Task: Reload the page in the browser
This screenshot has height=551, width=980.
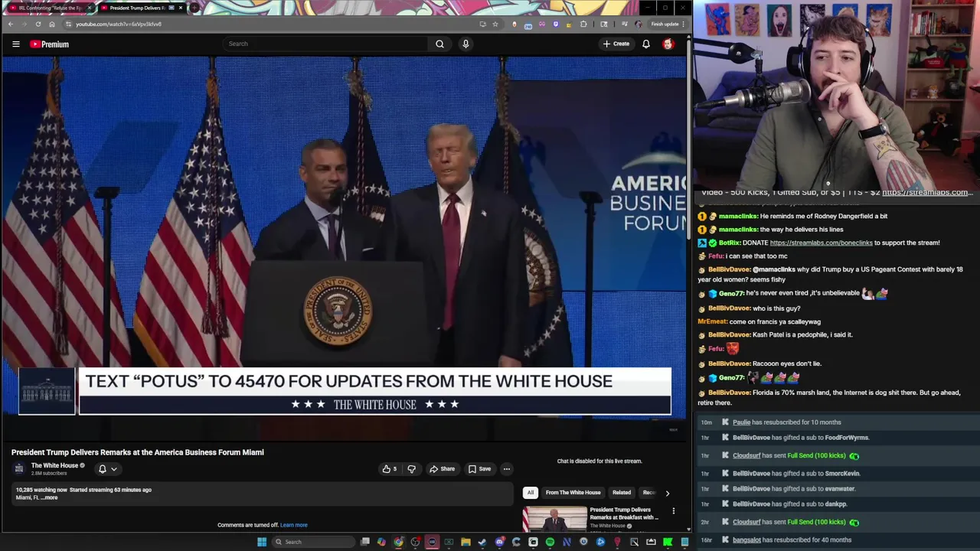Action: click(38, 24)
